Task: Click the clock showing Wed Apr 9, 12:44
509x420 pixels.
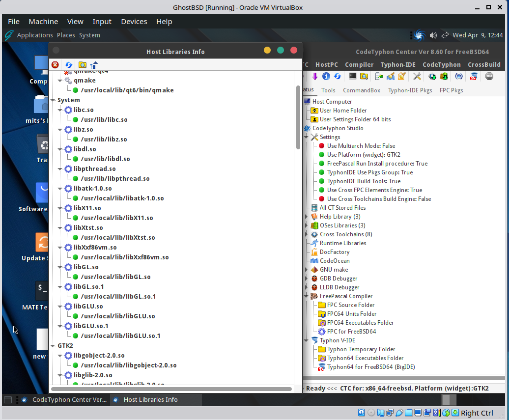Action: pos(478,35)
